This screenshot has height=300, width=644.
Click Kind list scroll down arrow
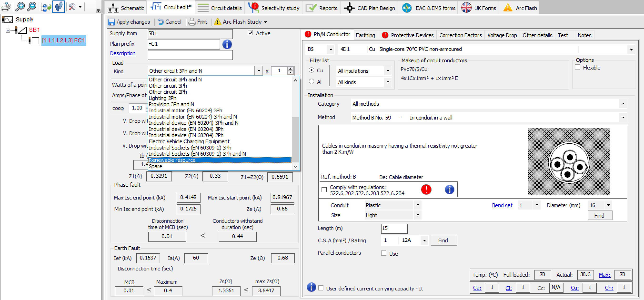click(x=295, y=166)
